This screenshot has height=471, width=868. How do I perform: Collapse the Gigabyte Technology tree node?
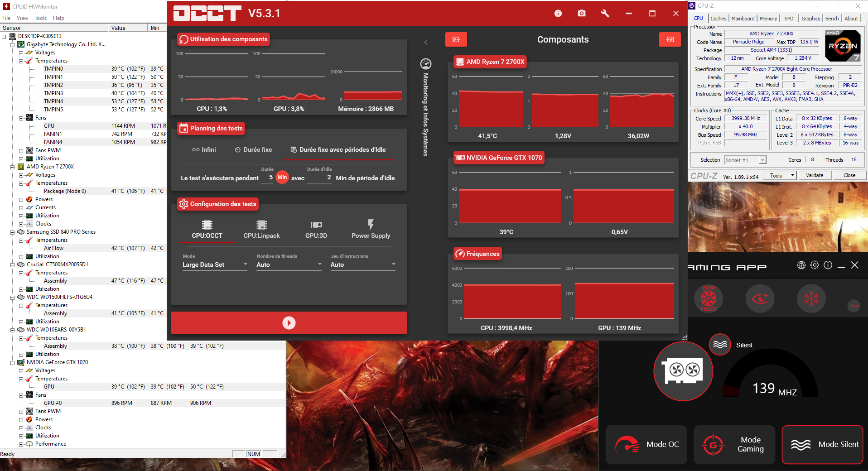(x=13, y=44)
